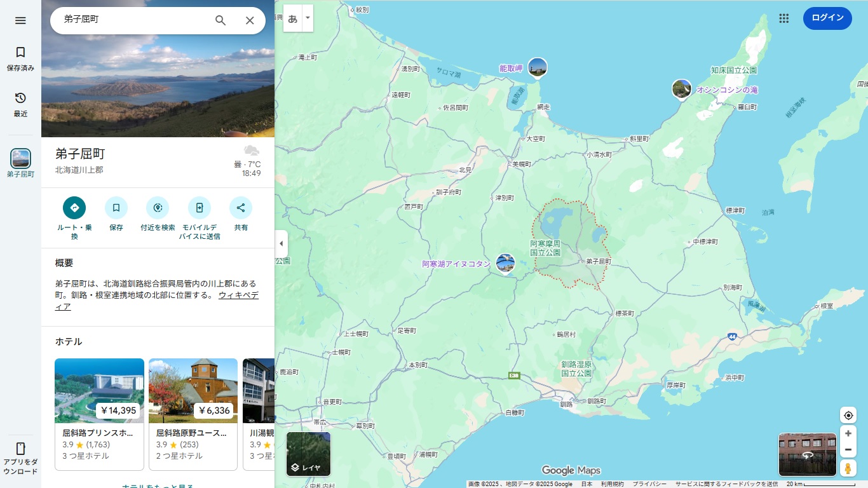Open the hamburger main menu
This screenshot has height=488, width=868.
[x=20, y=20]
